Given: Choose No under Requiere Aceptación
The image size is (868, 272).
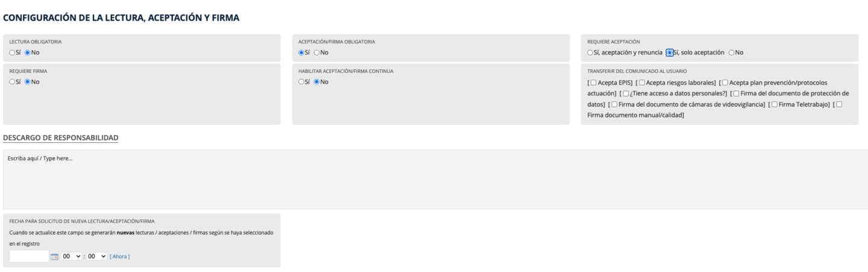Looking at the screenshot, I should pos(732,52).
